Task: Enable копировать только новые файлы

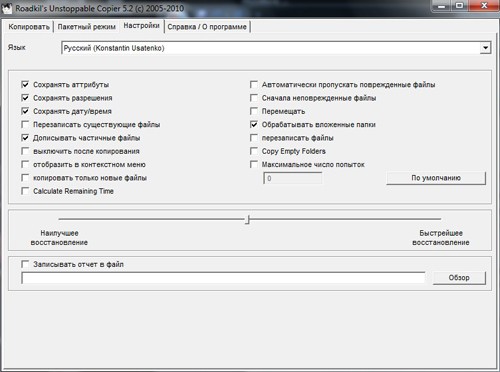Action: pos(25,178)
